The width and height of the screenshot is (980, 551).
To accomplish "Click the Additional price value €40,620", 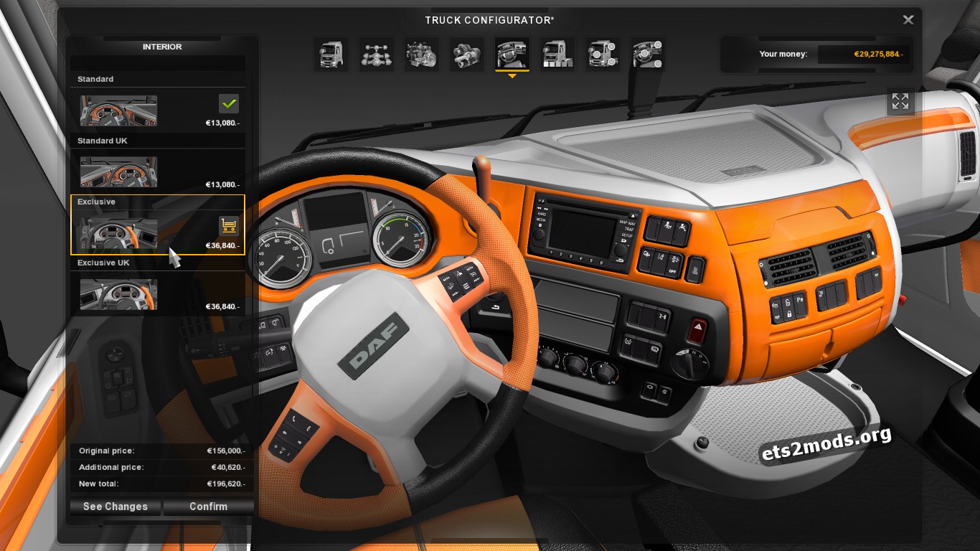I will tap(228, 468).
